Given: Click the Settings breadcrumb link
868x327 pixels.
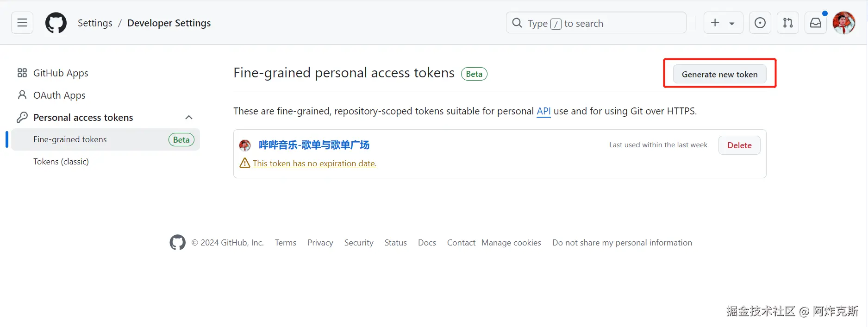Looking at the screenshot, I should [x=94, y=23].
